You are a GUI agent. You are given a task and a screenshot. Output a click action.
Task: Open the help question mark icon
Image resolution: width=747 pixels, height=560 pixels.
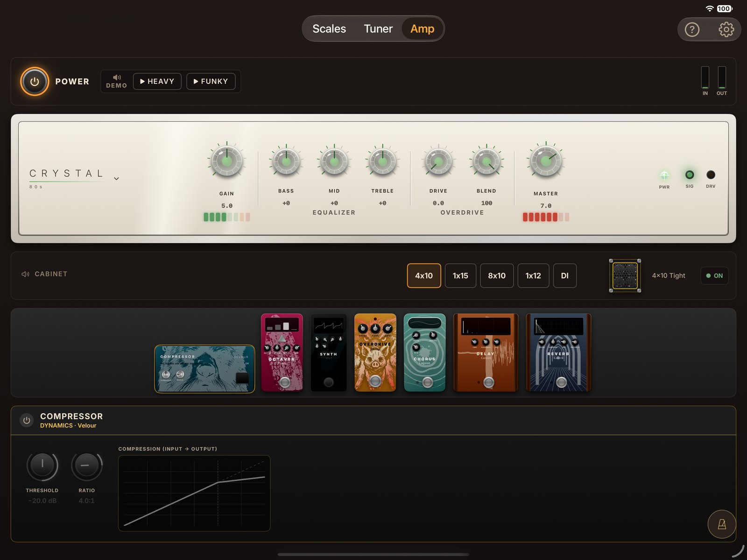click(x=692, y=29)
